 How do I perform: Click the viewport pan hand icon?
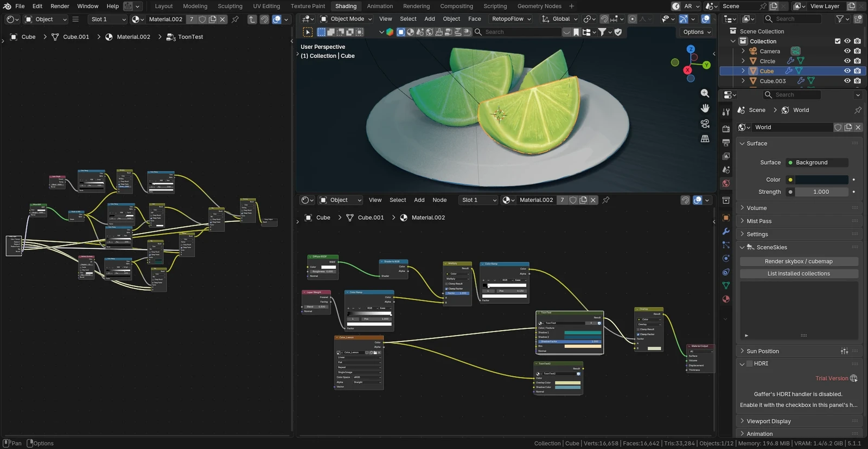[x=705, y=108]
